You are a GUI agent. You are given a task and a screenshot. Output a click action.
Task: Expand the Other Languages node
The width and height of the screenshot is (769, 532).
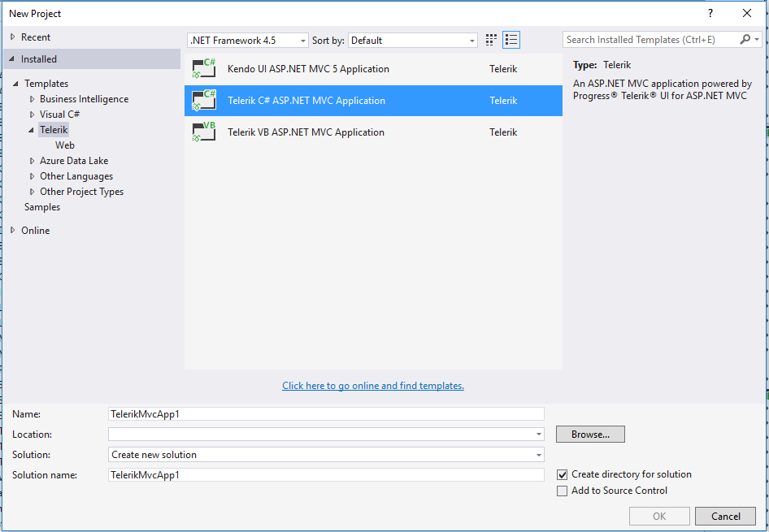click(x=32, y=176)
